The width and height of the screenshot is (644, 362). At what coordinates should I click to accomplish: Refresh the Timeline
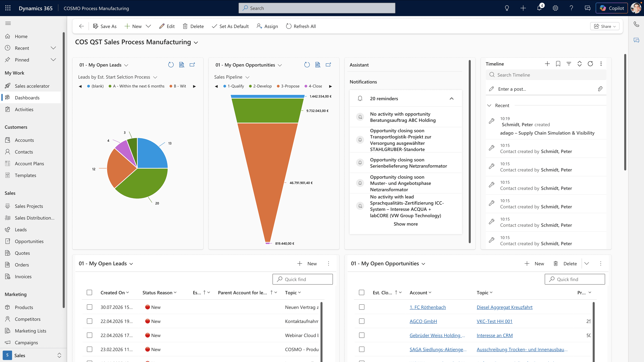[x=590, y=64]
